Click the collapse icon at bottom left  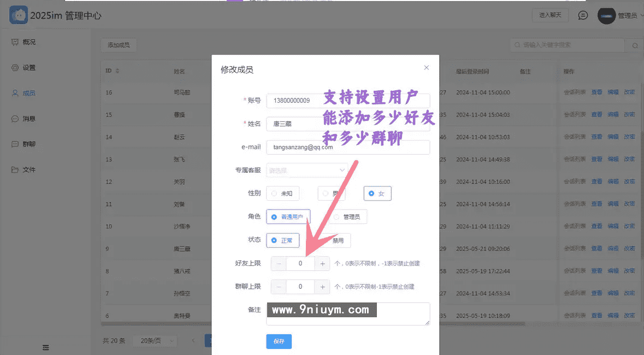[45, 347]
